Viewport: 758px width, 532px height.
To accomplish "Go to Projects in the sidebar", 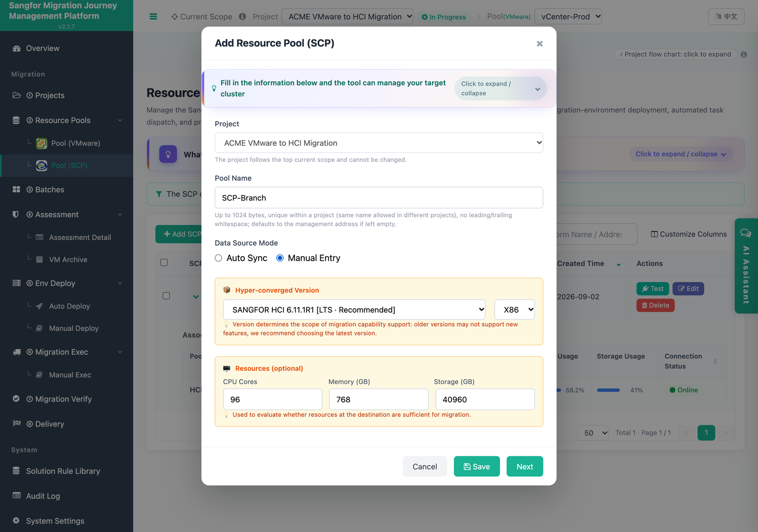I will pos(66,95).
